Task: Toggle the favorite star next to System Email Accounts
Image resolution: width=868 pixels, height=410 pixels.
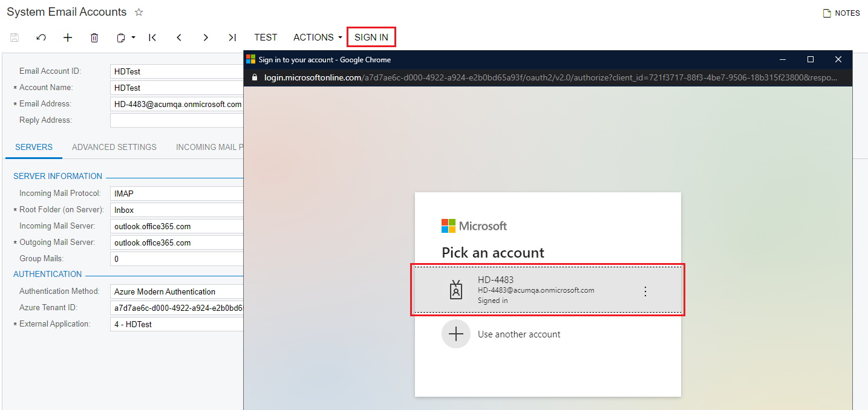Action: click(x=138, y=11)
